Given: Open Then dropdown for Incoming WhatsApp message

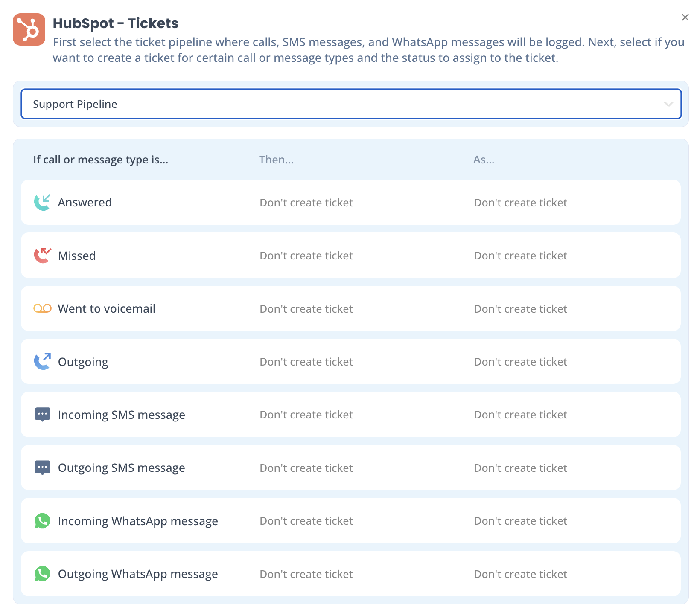Looking at the screenshot, I should click(306, 521).
